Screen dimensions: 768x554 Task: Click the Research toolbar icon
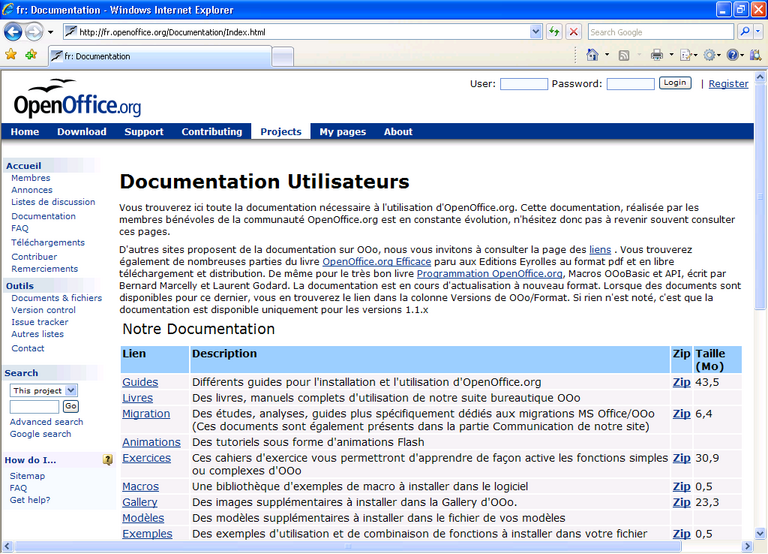(755, 55)
